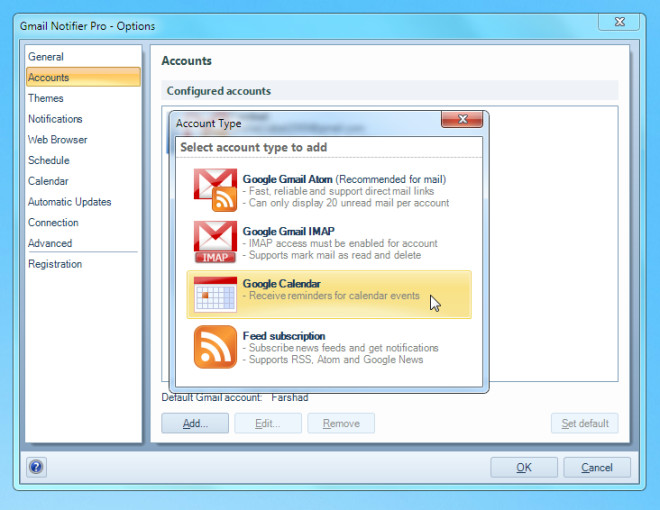This screenshot has height=510, width=660.
Task: Click the 'Default Gmail account:' label
Action: [x=212, y=397]
